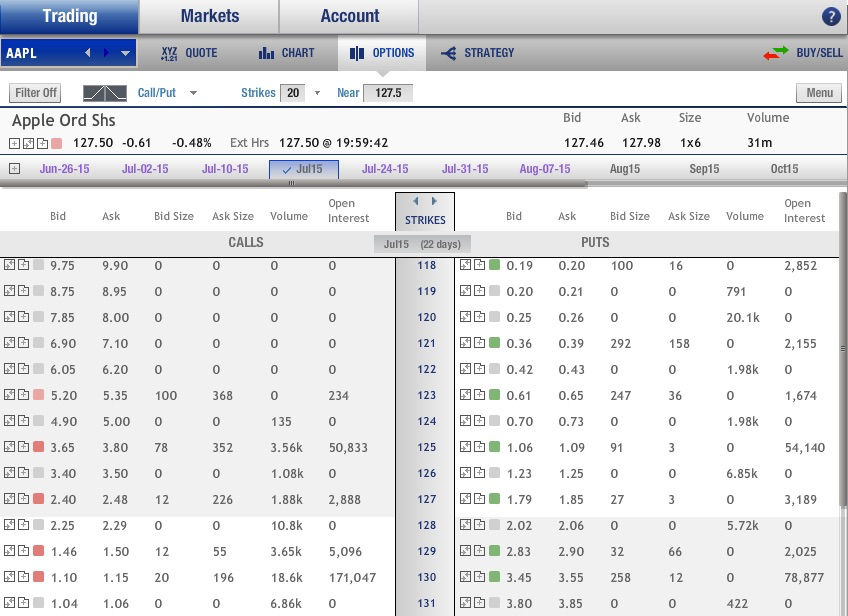The image size is (848, 616).
Task: Click add icon on 119 call row
Action: tap(23, 291)
